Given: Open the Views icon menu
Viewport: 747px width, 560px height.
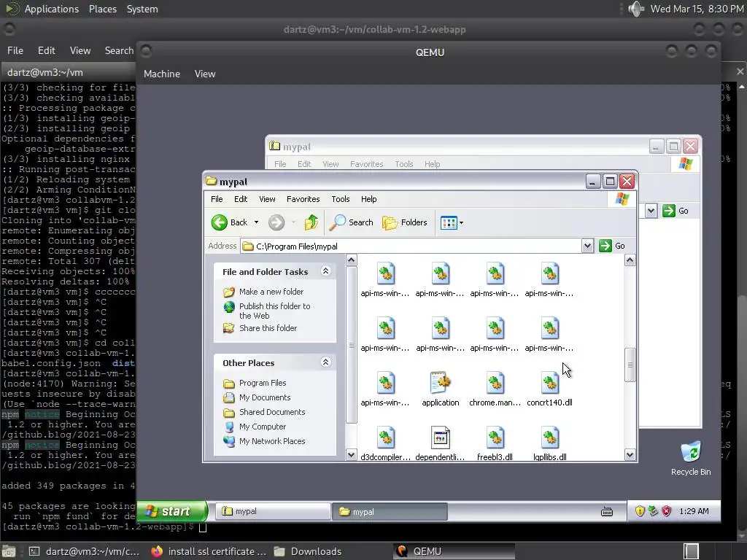Looking at the screenshot, I should point(452,222).
